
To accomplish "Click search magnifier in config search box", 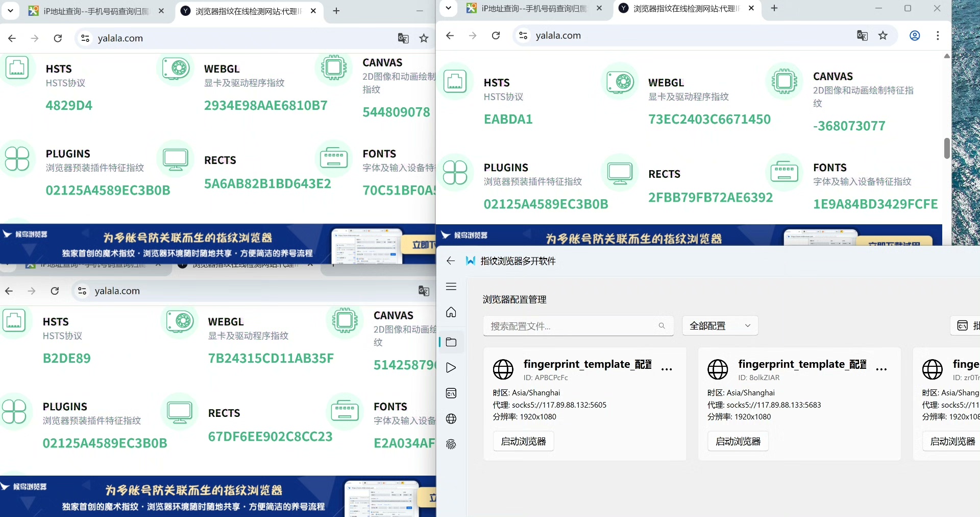I will (x=661, y=326).
